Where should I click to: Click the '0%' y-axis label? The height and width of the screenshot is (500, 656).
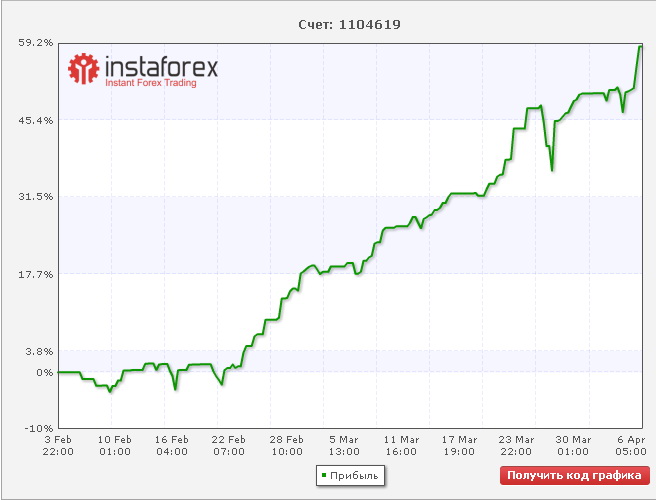[x=45, y=372]
